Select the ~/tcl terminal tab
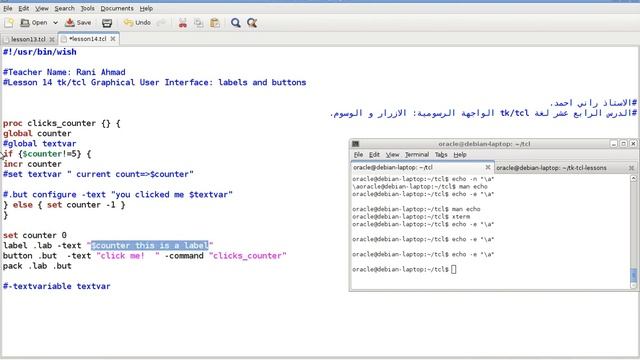Screen dimensions: 640x360 coord(422,167)
